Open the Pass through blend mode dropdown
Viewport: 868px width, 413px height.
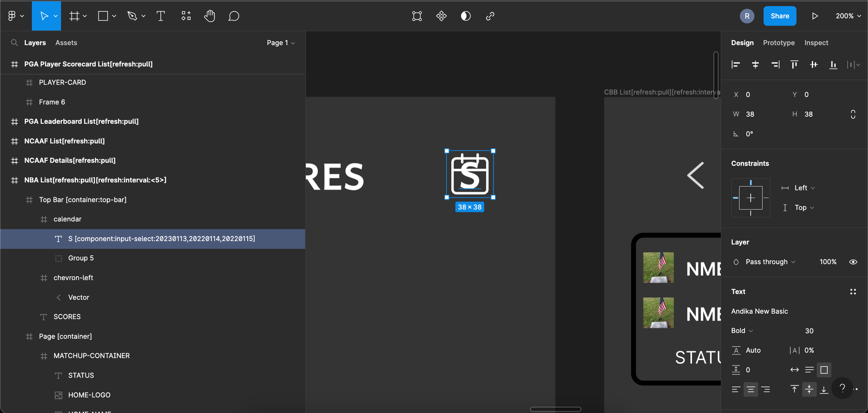click(770, 262)
